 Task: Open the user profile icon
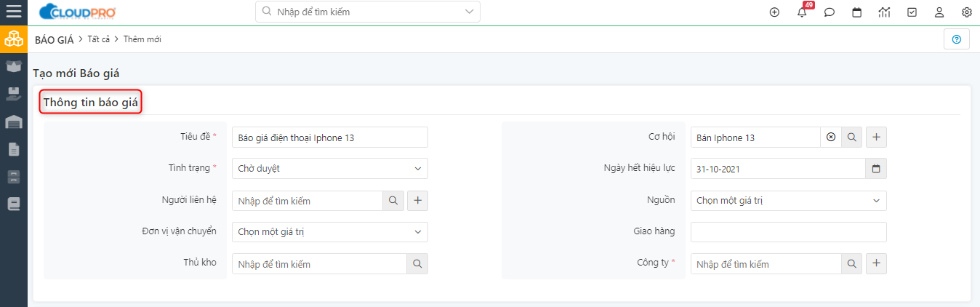click(939, 12)
